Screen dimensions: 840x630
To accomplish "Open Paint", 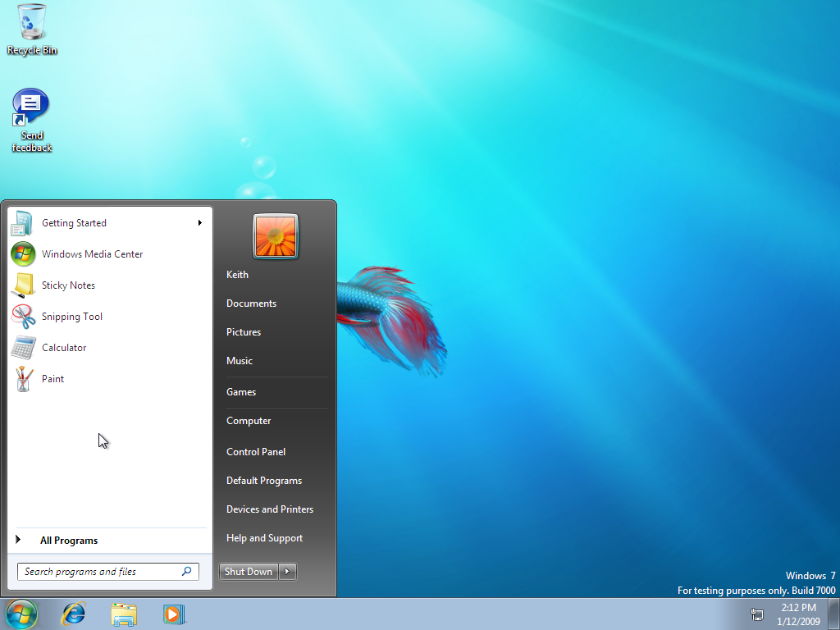I will tap(52, 378).
